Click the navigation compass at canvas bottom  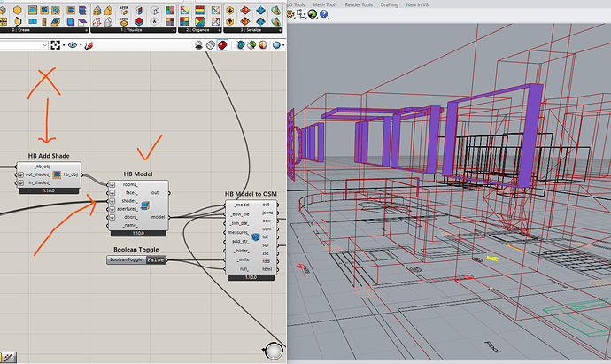pos(274,351)
